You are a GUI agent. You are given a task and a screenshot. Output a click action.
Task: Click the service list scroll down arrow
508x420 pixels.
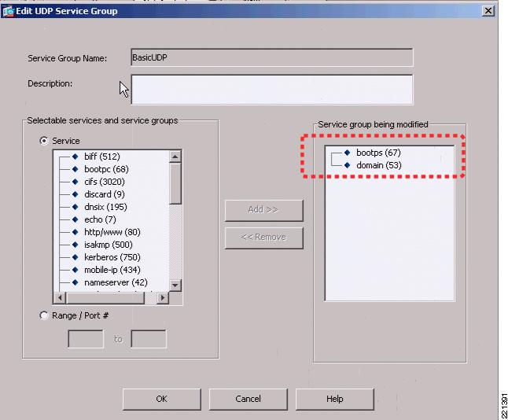pyautogui.click(x=175, y=286)
